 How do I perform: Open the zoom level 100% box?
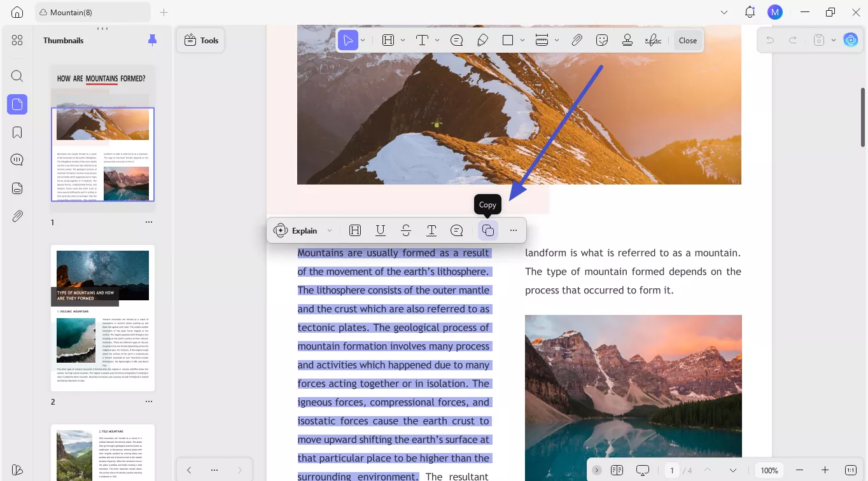(769, 470)
